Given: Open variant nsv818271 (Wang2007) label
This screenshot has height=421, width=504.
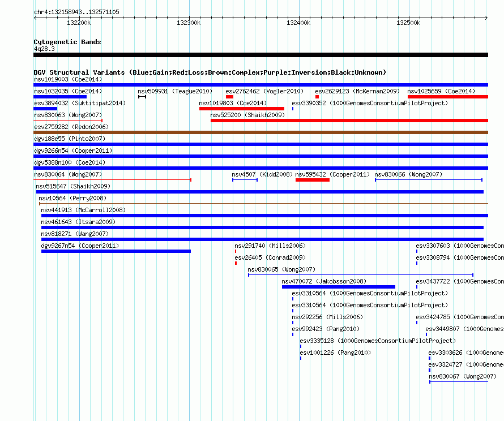Looking at the screenshot, I should click(75, 234).
